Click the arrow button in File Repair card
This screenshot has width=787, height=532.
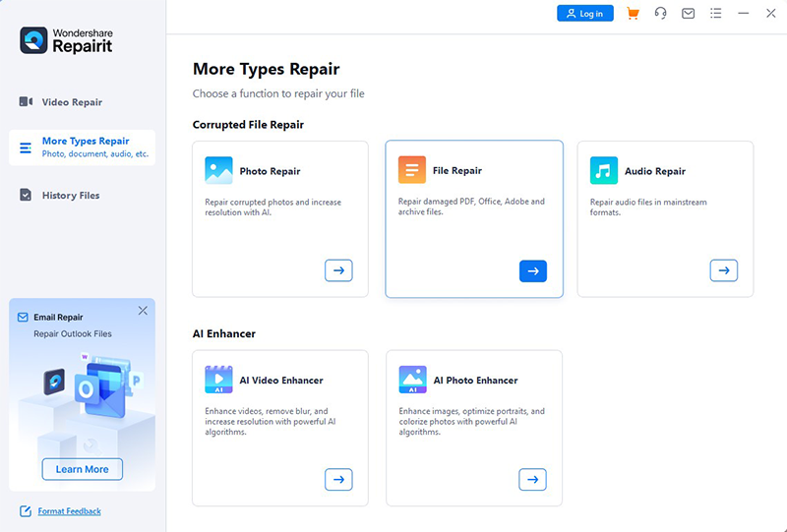pos(532,270)
